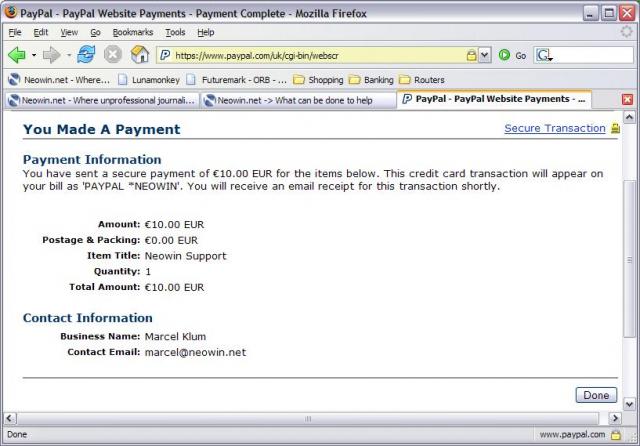Open the View menu
Image resolution: width=640 pixels, height=446 pixels.
point(69,32)
